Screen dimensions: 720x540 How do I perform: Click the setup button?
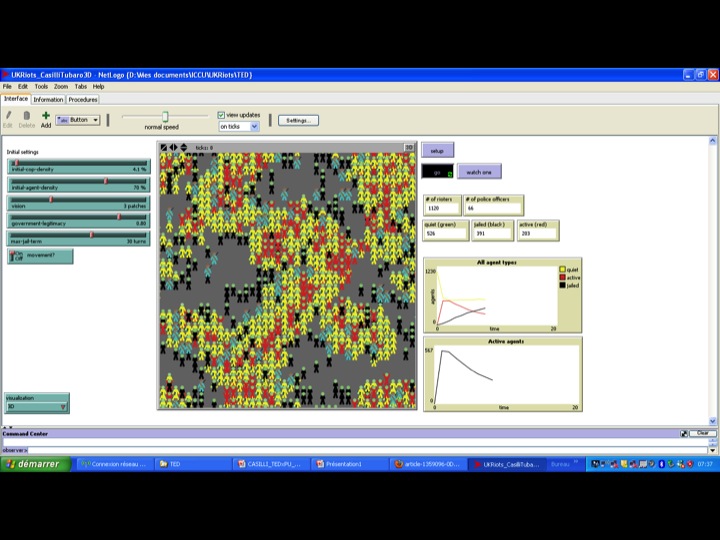[x=438, y=151]
